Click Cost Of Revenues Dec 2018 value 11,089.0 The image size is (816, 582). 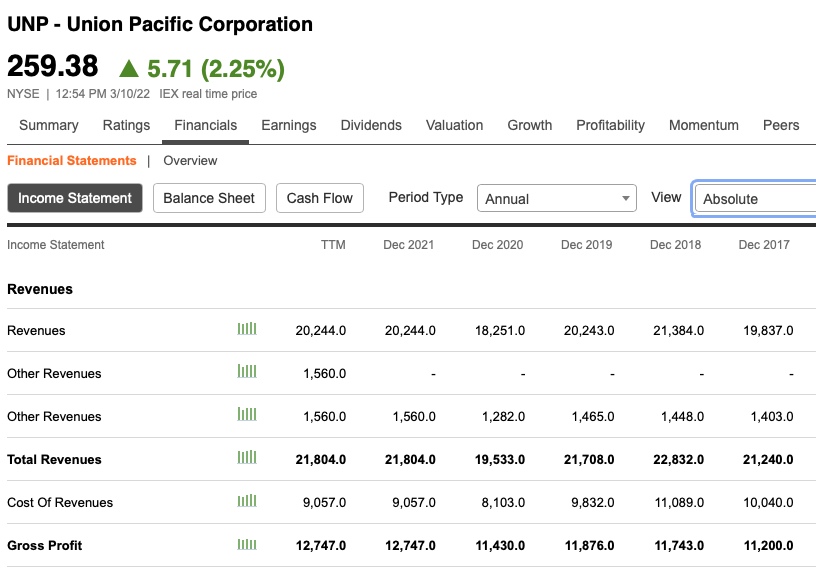[x=679, y=502]
